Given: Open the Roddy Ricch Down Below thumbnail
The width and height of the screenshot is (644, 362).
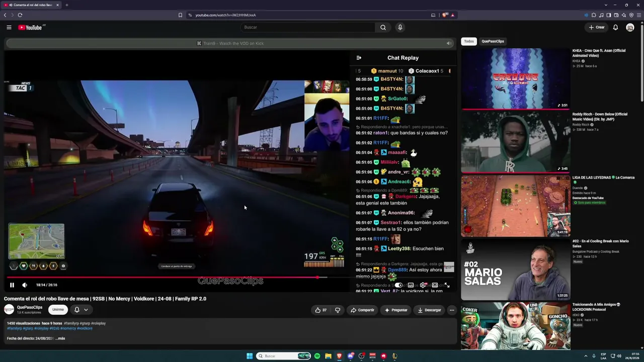Looking at the screenshot, I should [x=516, y=142].
